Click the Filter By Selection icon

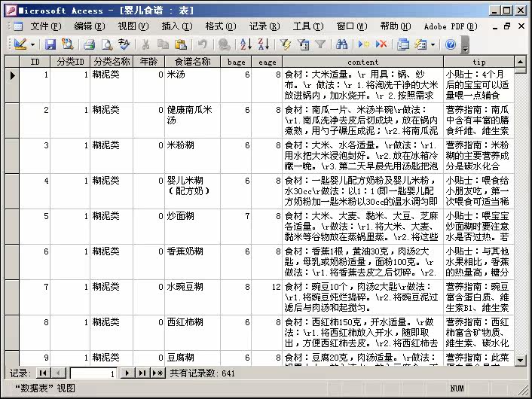coord(285,44)
